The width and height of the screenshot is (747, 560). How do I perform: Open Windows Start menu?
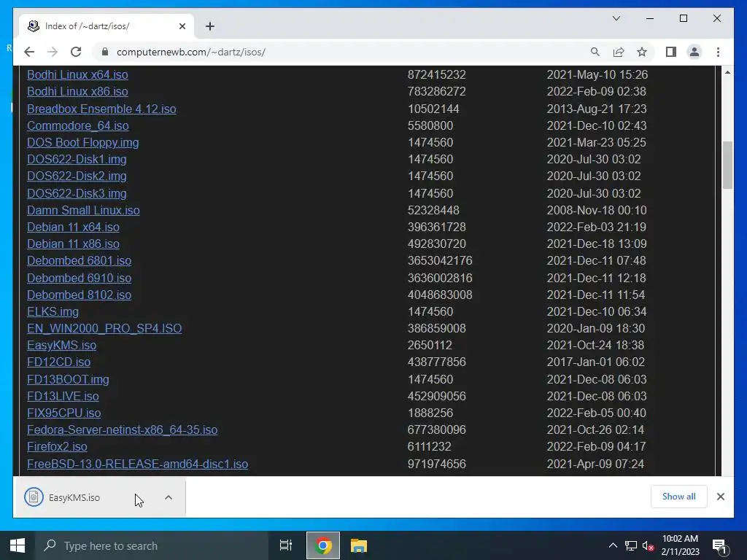[18, 545]
